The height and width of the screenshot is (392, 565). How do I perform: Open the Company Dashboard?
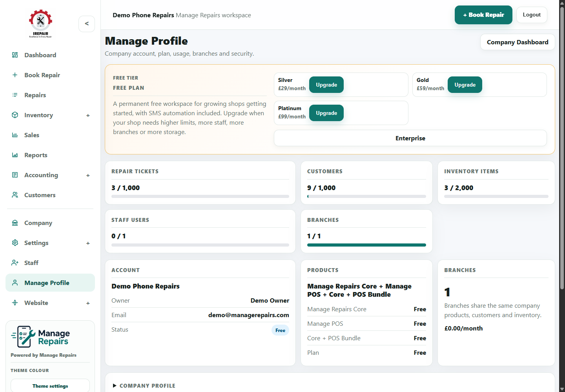click(518, 42)
